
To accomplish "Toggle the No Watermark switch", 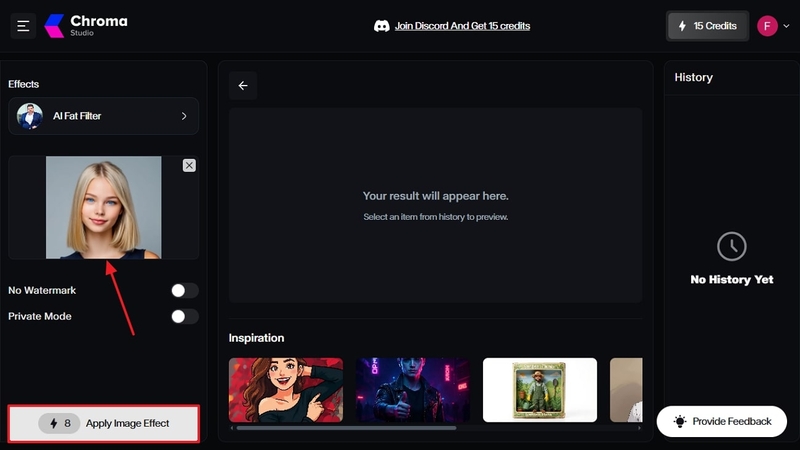I will 184,291.
